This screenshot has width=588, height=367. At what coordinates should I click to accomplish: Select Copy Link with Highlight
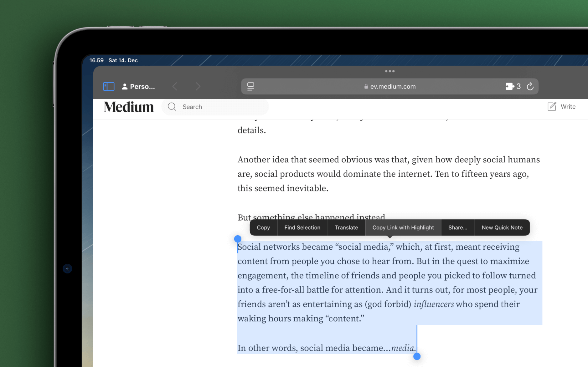[x=403, y=227]
